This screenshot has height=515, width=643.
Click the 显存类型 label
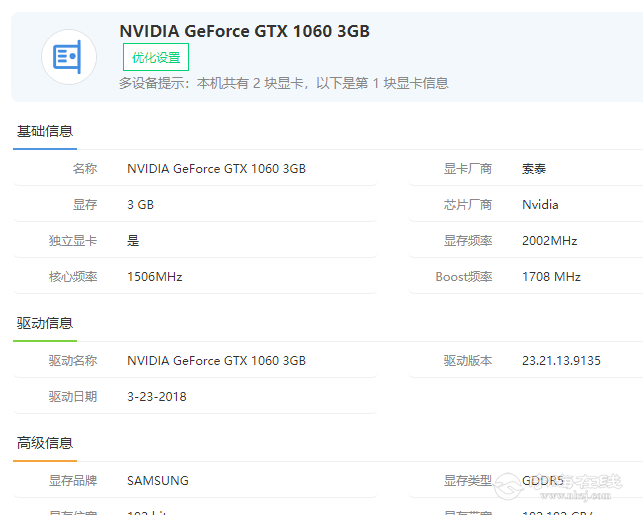(468, 480)
